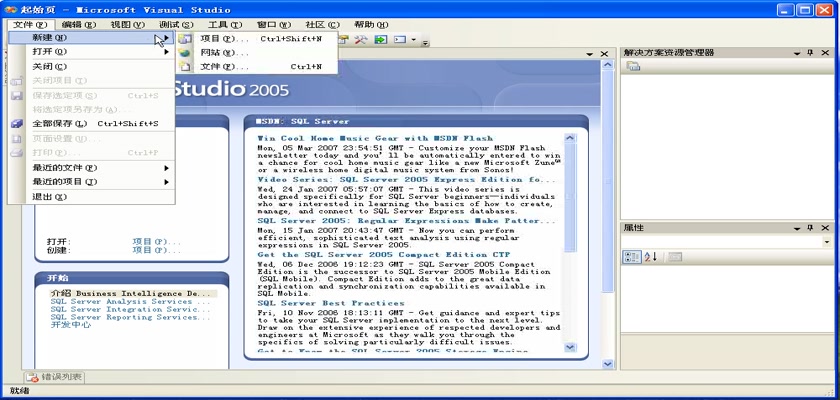This screenshot has width=840, height=400.
Task: Open the Visual Studio title bar icon
Action: point(11,10)
